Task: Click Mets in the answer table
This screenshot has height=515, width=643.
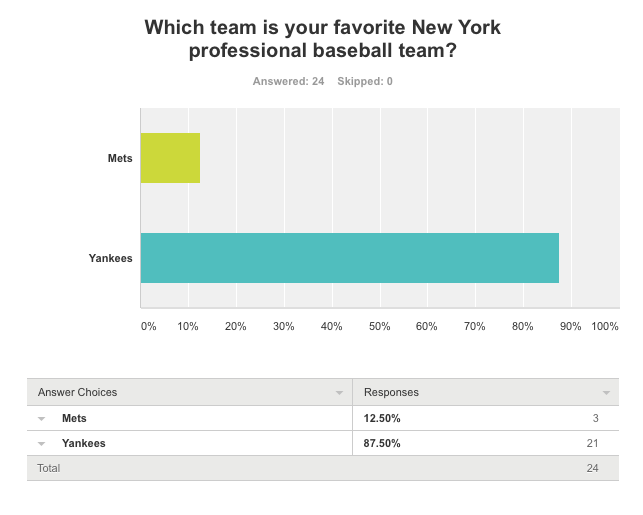Action: (x=74, y=418)
